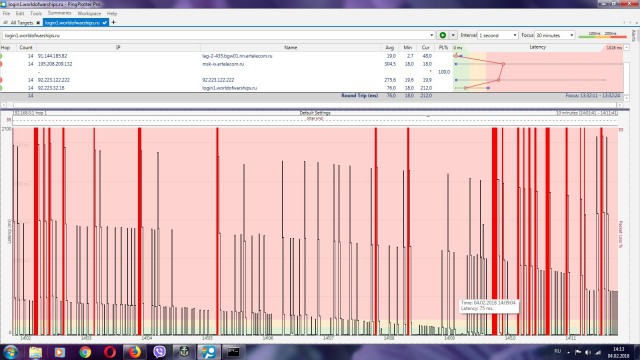The height and width of the screenshot is (360, 640).
Task: Click the login1.worldofwarships.ru final hop name
Action: click(x=229, y=88)
